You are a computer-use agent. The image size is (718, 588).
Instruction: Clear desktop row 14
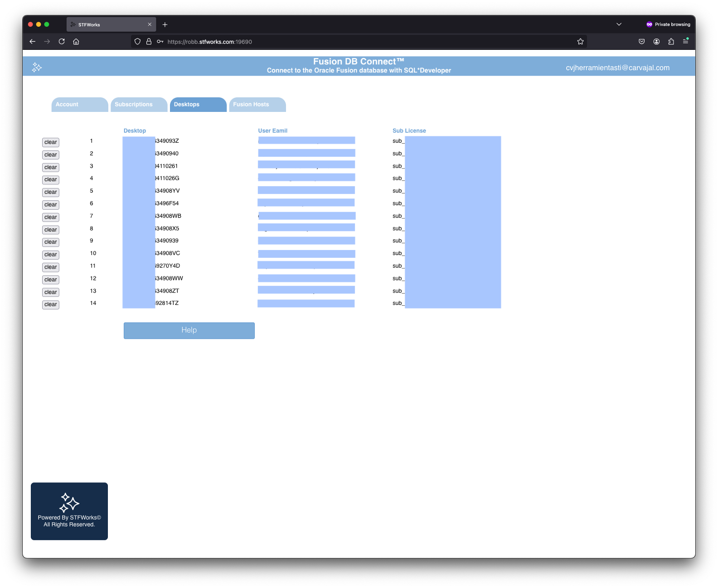point(51,304)
